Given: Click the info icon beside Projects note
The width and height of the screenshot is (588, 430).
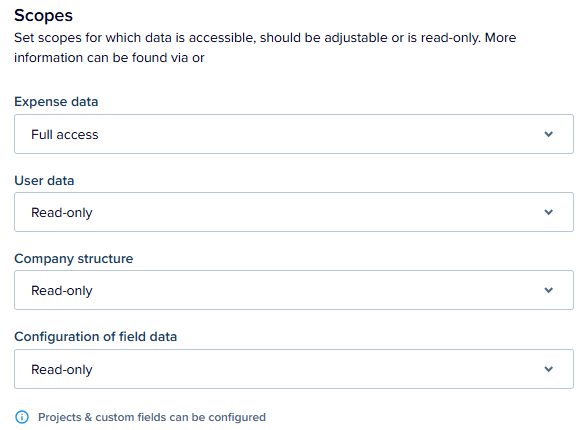Looking at the screenshot, I should tap(22, 417).
